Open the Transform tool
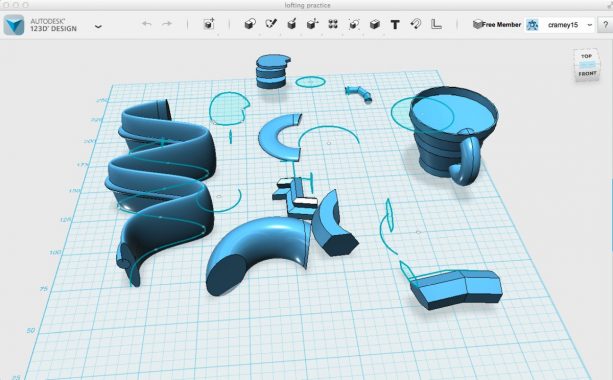613x380 pixels. point(209,24)
